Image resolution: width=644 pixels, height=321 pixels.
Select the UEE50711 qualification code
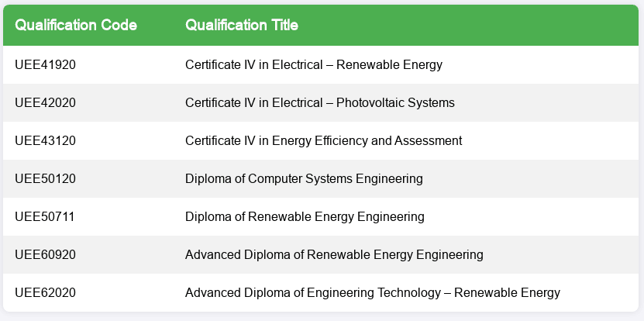[x=45, y=216]
